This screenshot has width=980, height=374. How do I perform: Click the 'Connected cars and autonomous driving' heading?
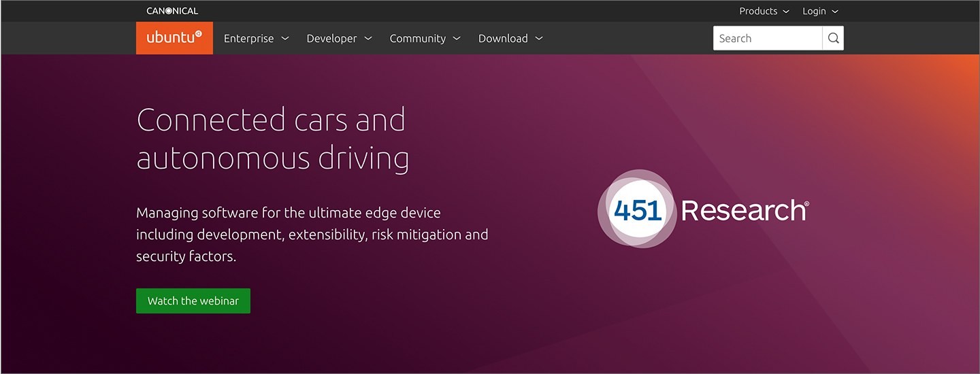[x=273, y=139]
